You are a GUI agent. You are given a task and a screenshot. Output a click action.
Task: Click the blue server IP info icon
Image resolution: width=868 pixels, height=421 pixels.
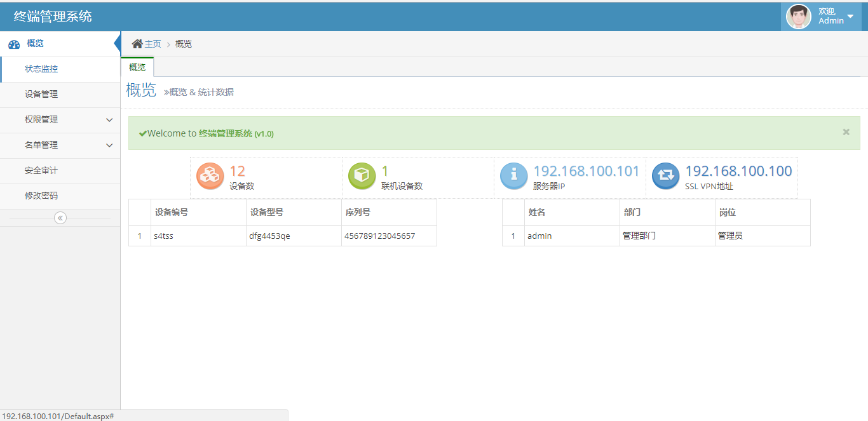click(x=513, y=177)
